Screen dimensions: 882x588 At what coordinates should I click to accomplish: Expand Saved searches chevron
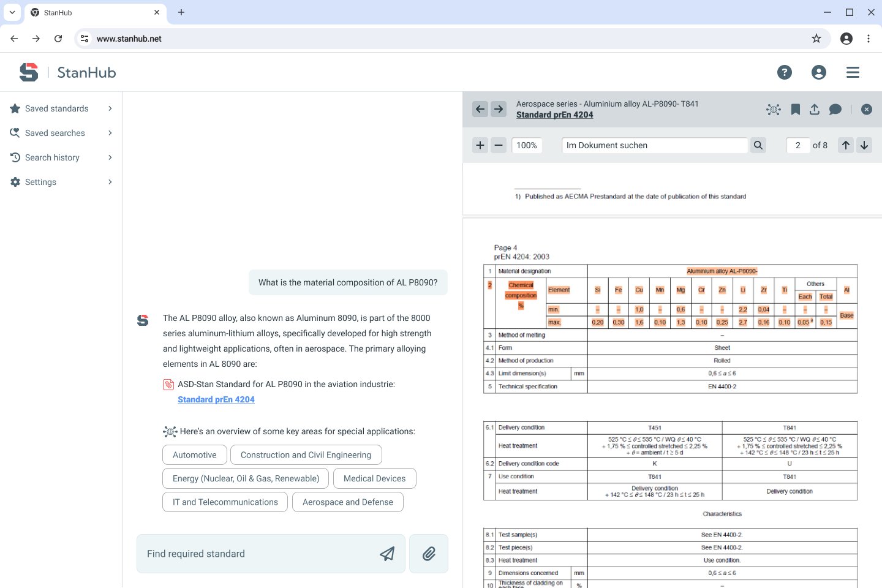(110, 133)
